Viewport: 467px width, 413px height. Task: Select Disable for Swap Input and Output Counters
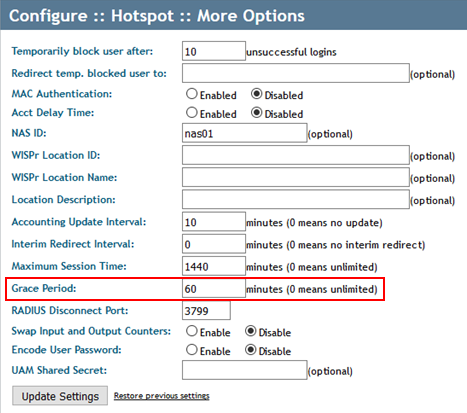coord(250,331)
